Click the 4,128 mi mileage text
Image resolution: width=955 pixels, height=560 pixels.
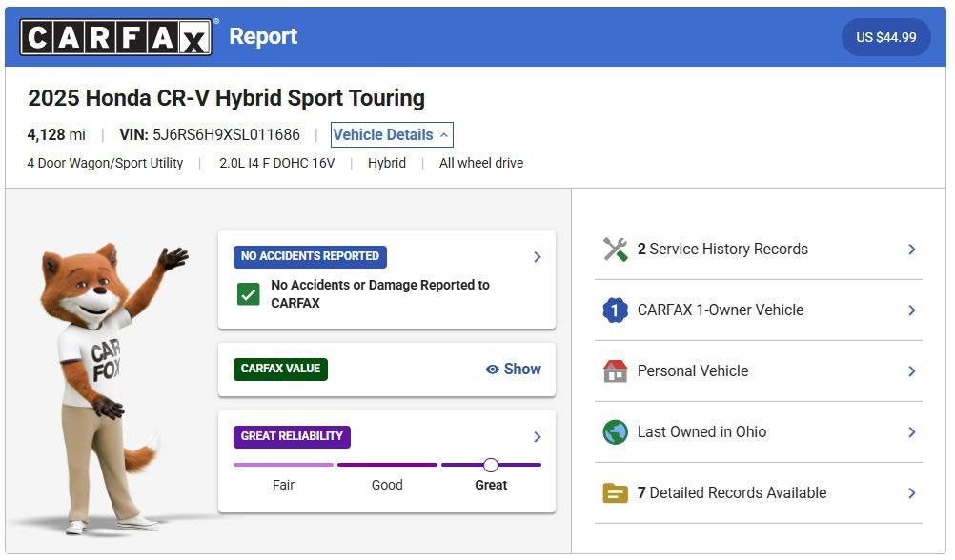click(x=56, y=134)
